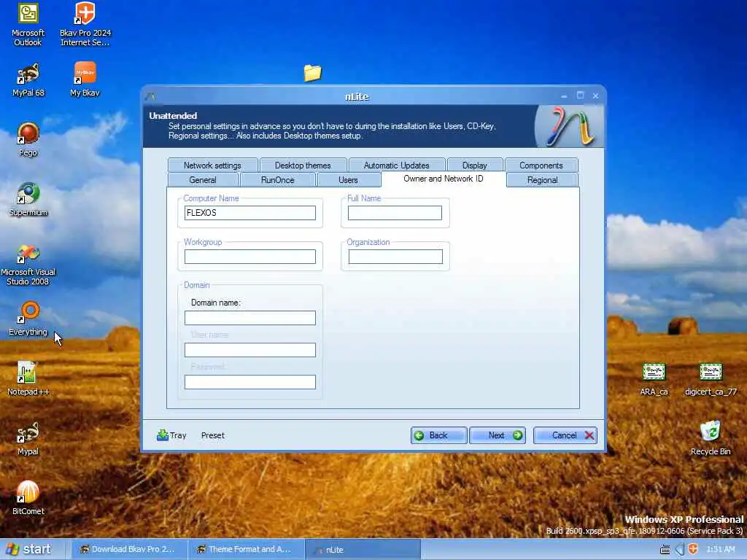Launch Microsoft Visual Studio 2008 shortcut

28,265
